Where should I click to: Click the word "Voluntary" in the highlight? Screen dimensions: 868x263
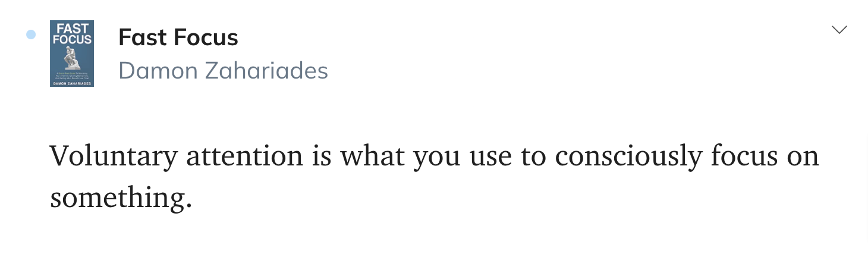pyautogui.click(x=114, y=157)
